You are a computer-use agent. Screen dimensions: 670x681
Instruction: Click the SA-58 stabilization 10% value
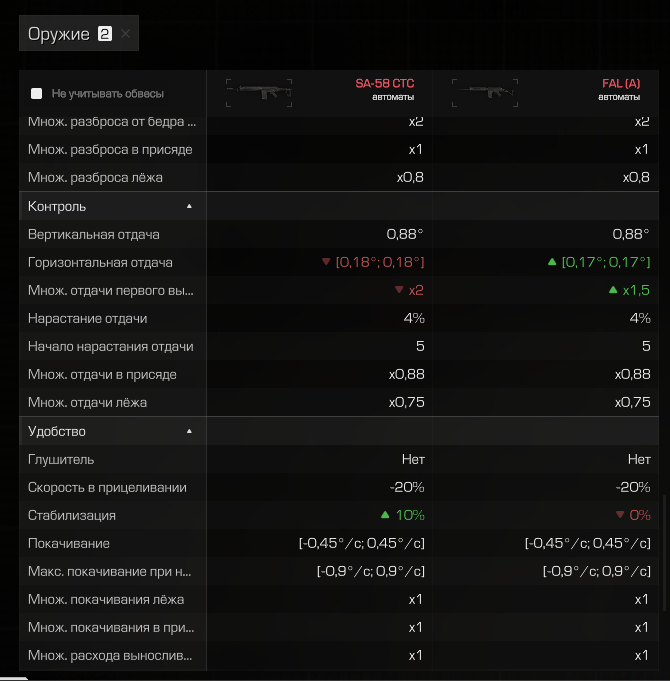[410, 515]
